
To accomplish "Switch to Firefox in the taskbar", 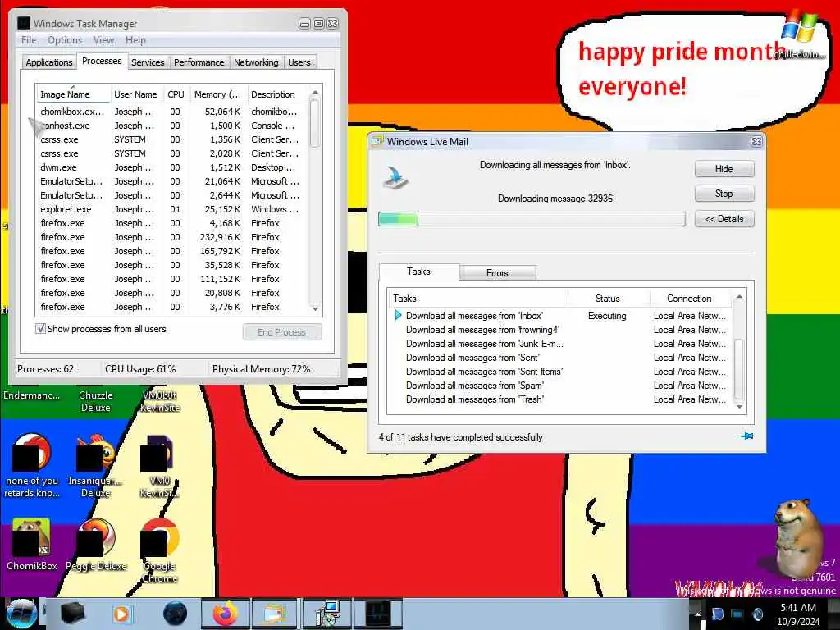I will click(x=225, y=614).
